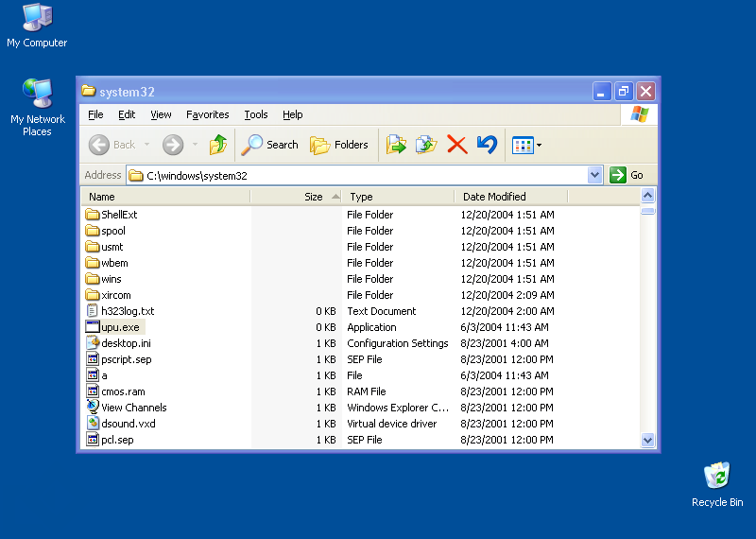Click the vertical scrollbar thumb
This screenshot has height=539, width=756.
pos(647,211)
